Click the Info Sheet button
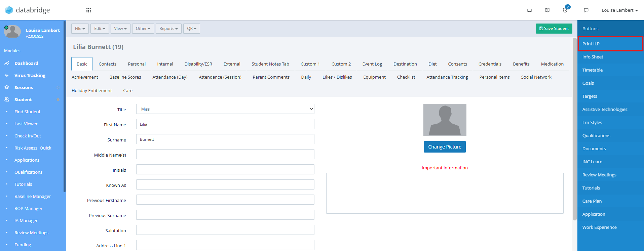The width and height of the screenshot is (644, 251). (610, 57)
